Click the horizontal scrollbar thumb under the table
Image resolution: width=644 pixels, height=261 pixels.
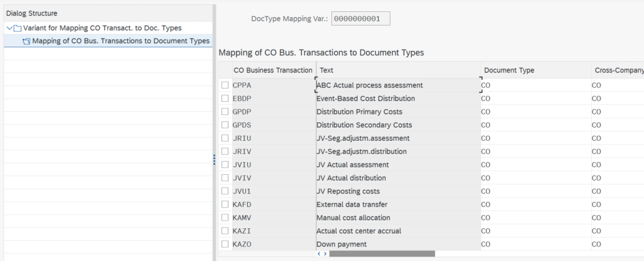click(x=382, y=253)
